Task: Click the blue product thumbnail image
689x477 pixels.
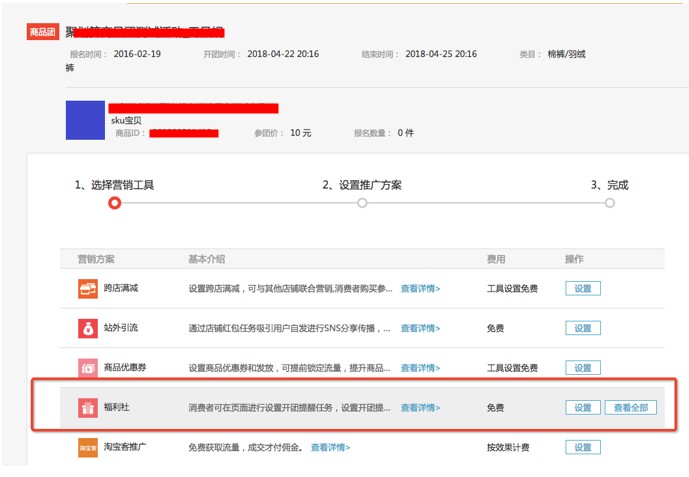Action: click(85, 120)
